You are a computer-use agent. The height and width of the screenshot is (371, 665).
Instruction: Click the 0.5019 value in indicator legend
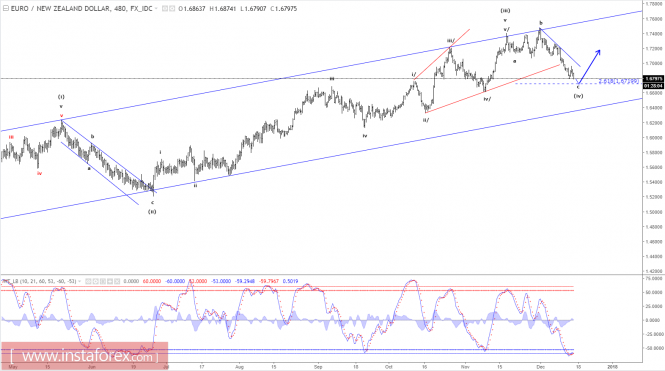(291, 281)
